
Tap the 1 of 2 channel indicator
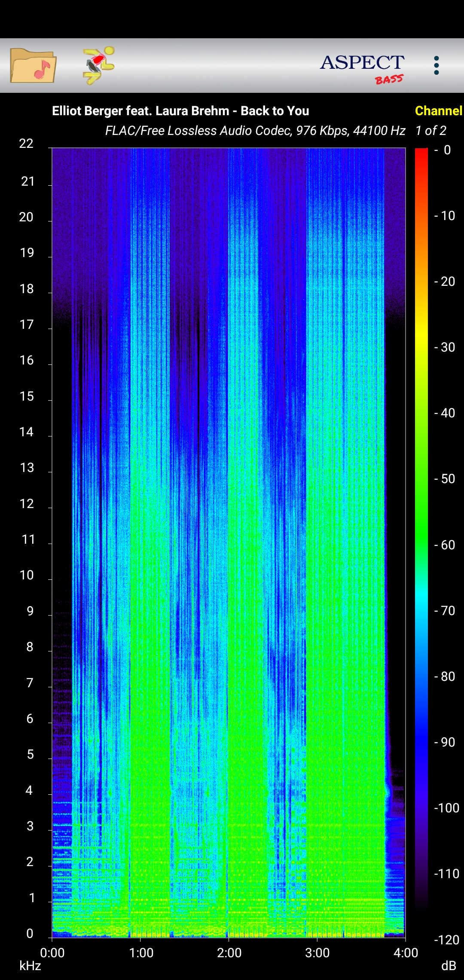pyautogui.click(x=431, y=131)
